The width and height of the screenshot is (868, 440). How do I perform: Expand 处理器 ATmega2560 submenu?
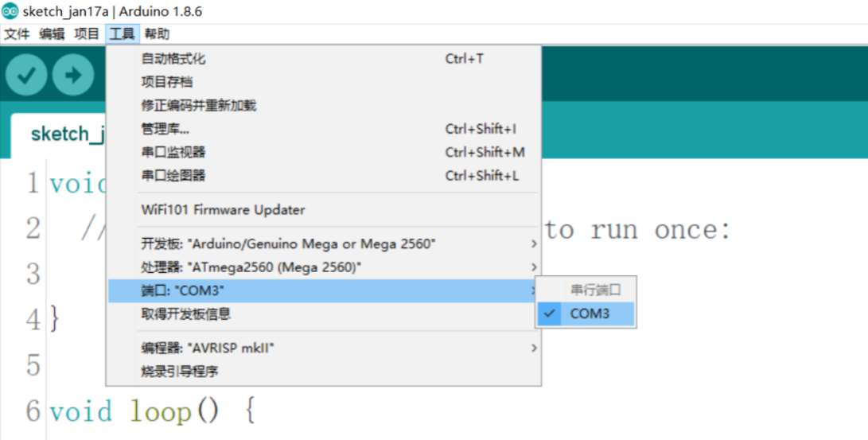tap(323, 267)
